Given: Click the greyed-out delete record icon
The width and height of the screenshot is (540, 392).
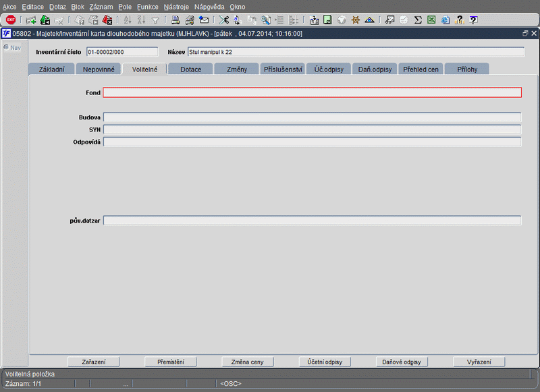Looking at the screenshot, I should point(59,20).
